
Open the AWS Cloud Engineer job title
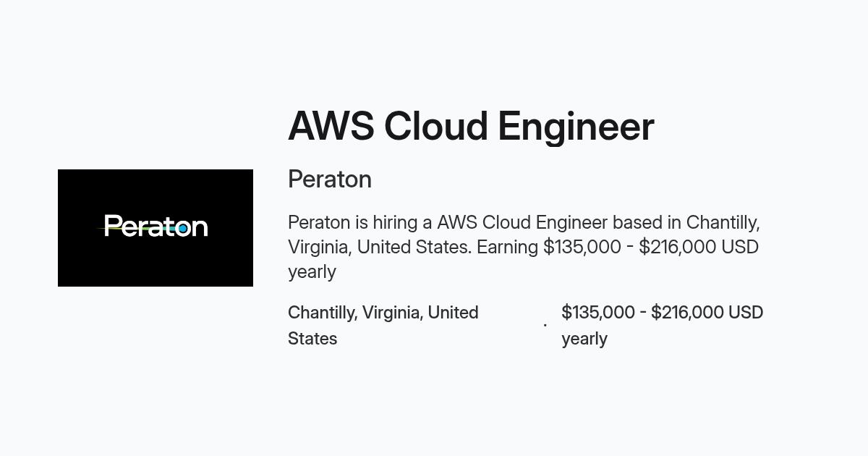point(471,126)
